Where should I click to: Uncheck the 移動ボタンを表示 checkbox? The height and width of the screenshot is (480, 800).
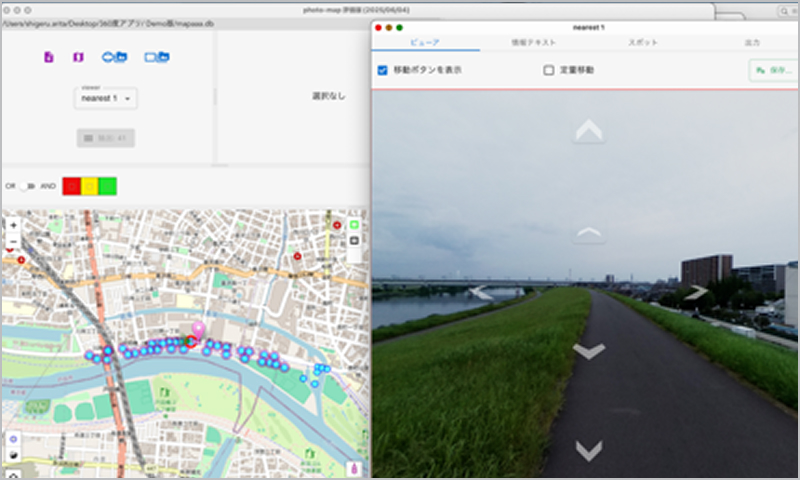point(383,70)
